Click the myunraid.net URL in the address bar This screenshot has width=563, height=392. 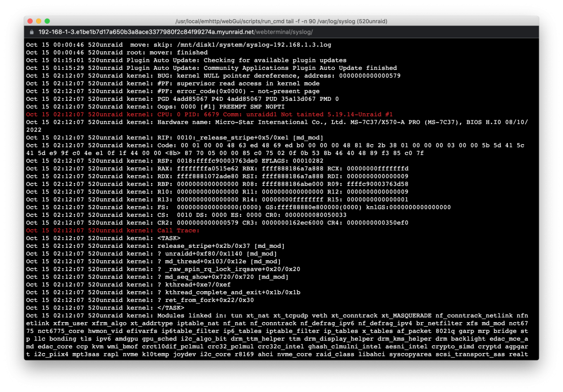click(x=176, y=32)
